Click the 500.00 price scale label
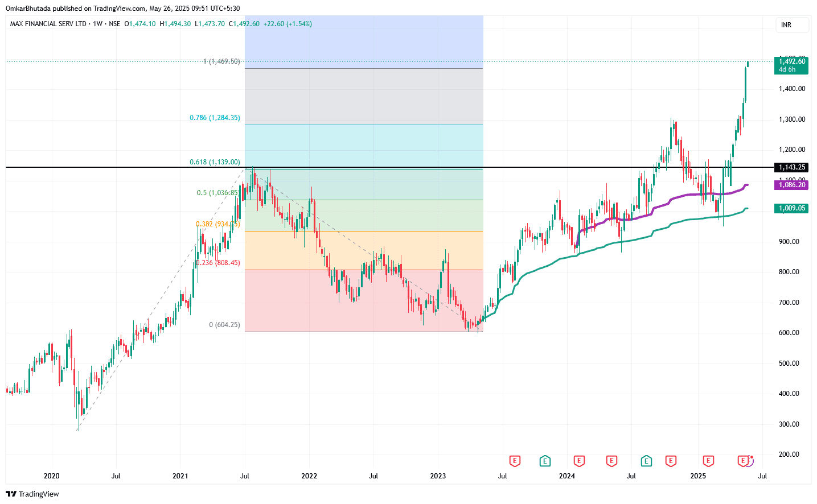Viewport: 817px width, 504px height. click(789, 363)
